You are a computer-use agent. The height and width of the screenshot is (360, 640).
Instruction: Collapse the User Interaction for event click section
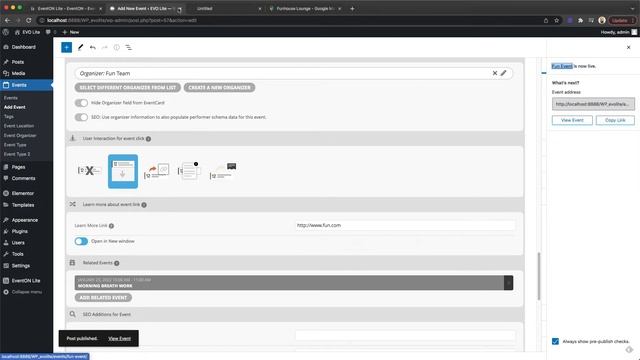295,138
